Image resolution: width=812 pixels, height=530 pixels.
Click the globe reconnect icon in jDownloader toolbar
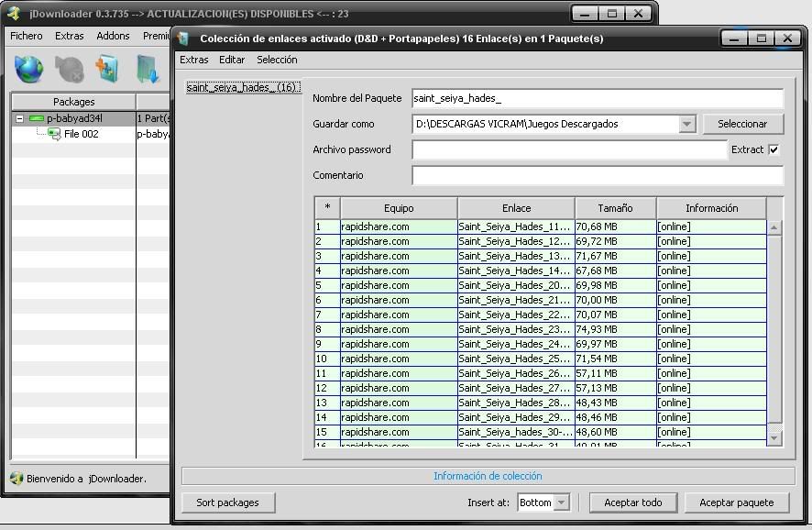click(x=28, y=69)
